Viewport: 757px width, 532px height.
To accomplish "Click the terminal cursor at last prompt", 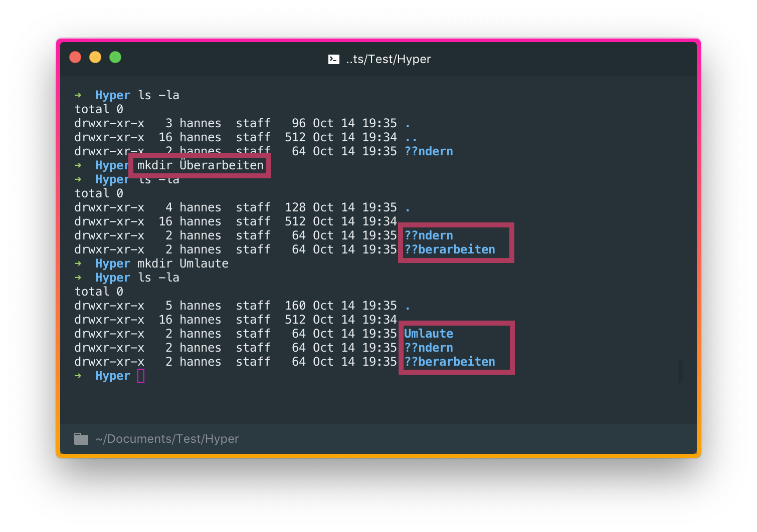I will (x=141, y=376).
